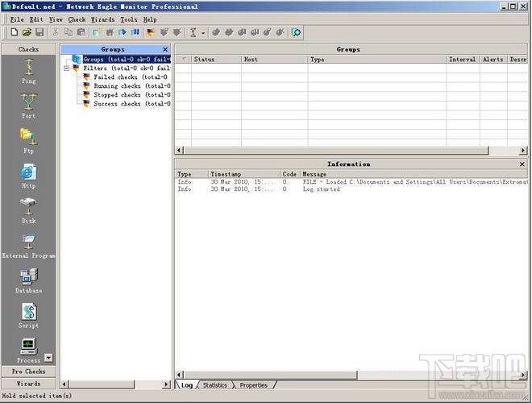
Task: Select the Groups root tree node
Action: (127, 60)
